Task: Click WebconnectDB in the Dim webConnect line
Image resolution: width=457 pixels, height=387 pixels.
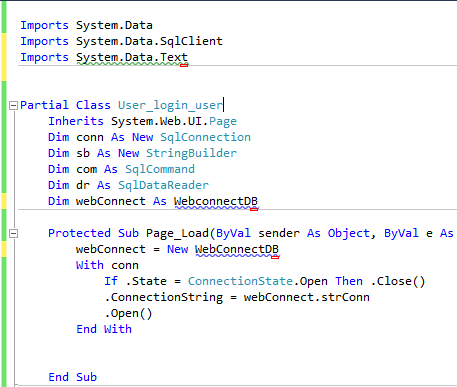Action: (x=216, y=201)
